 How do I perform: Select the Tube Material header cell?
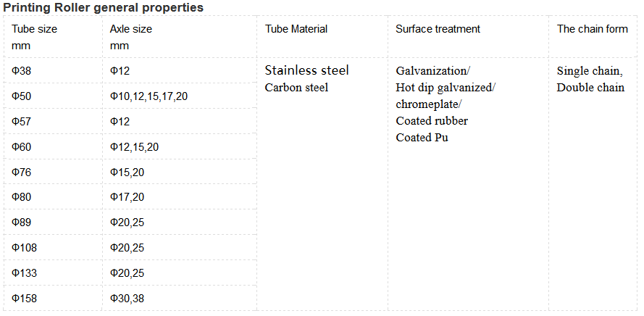(296, 29)
